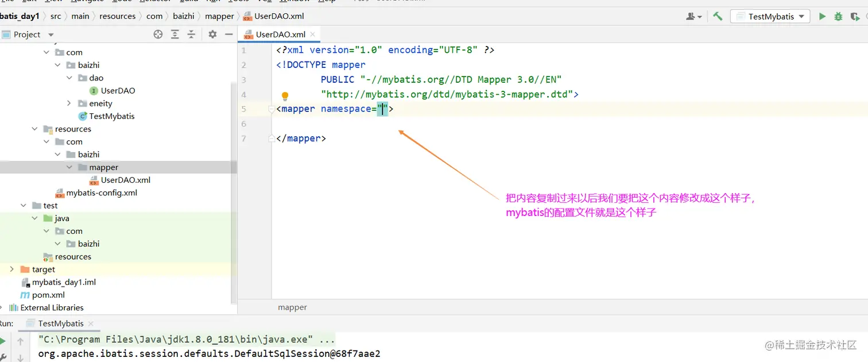This screenshot has width=868, height=362.
Task: Click 'baizhi' in the breadcrumb bar
Action: [x=184, y=16]
